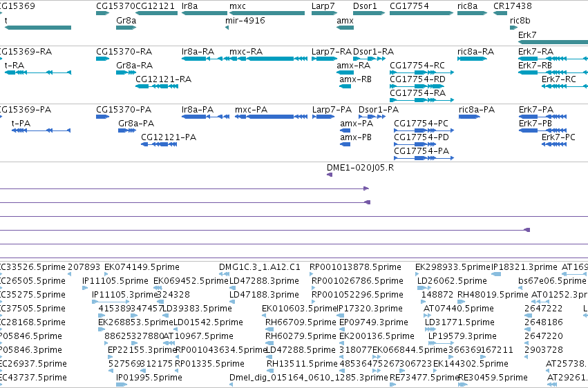Viewport: 588px width, 388px height.
Task: Open the Larp7-PA protein label
Action: coord(332,110)
